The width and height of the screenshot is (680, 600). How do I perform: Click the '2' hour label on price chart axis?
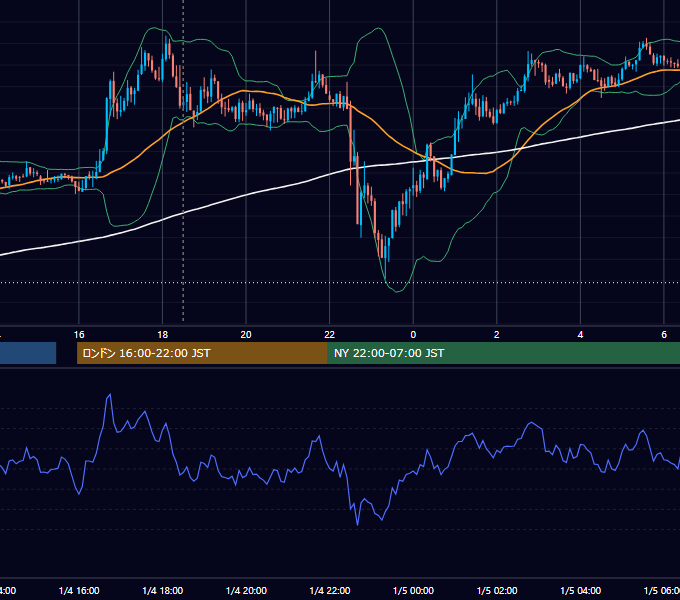pyautogui.click(x=497, y=335)
